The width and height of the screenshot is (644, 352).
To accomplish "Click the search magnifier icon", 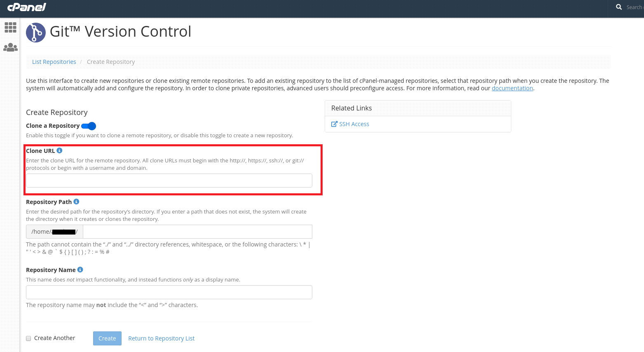I will coord(618,7).
